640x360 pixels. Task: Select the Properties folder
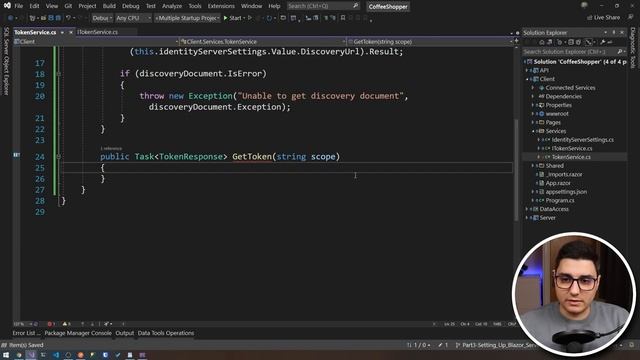pyautogui.click(x=558, y=105)
